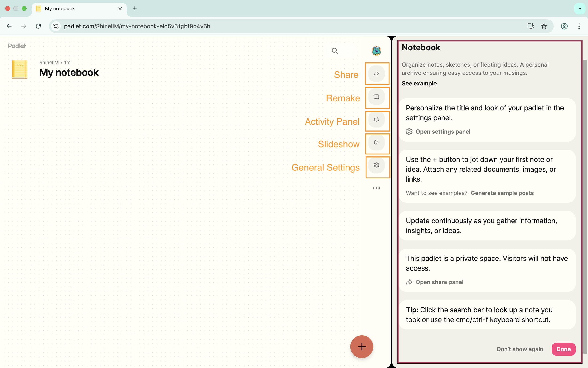Viewport: 588px width, 368px height.
Task: Click the search magnifier icon
Action: (335, 51)
